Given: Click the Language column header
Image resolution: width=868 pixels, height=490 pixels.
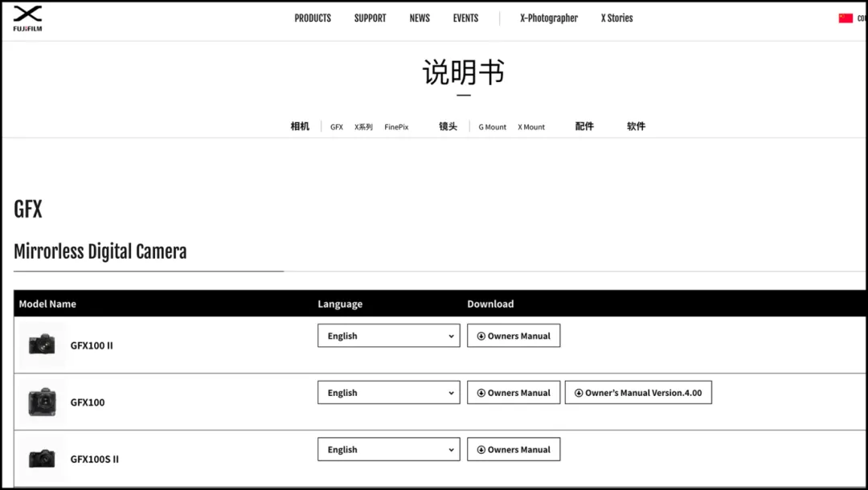Looking at the screenshot, I should point(340,304).
